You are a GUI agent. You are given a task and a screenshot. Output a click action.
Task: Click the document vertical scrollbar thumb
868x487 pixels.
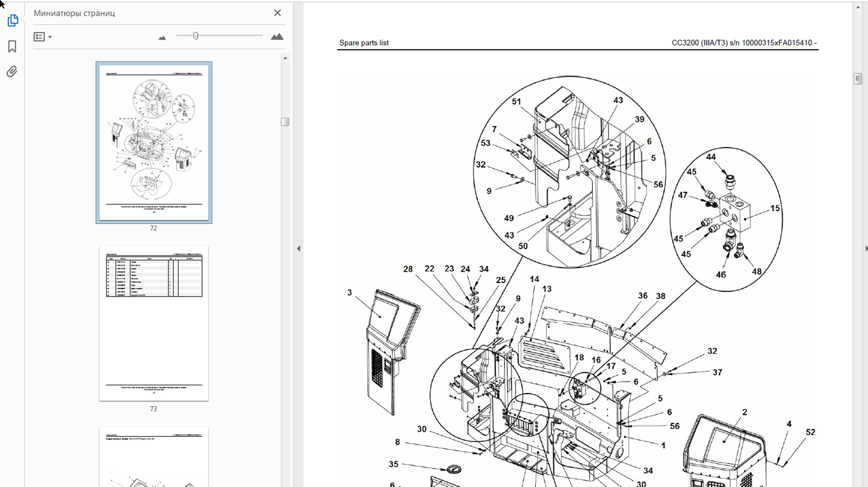(857, 79)
